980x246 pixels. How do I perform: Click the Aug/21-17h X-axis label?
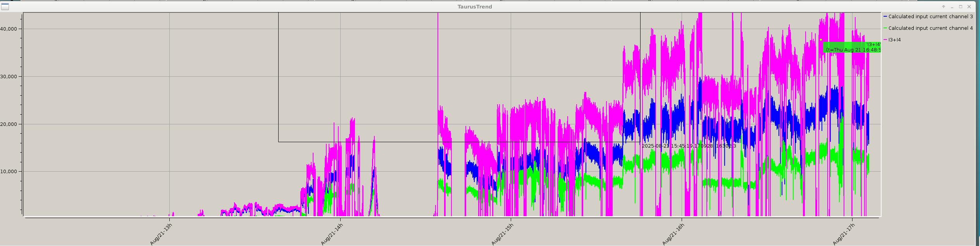pyautogui.click(x=844, y=234)
